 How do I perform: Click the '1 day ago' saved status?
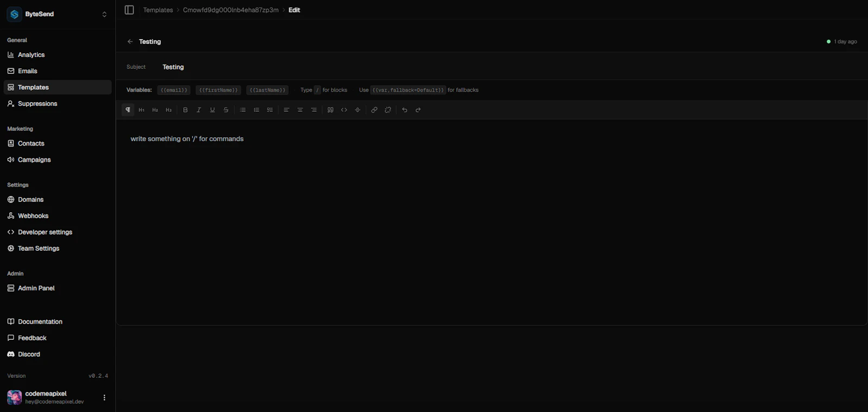[841, 42]
